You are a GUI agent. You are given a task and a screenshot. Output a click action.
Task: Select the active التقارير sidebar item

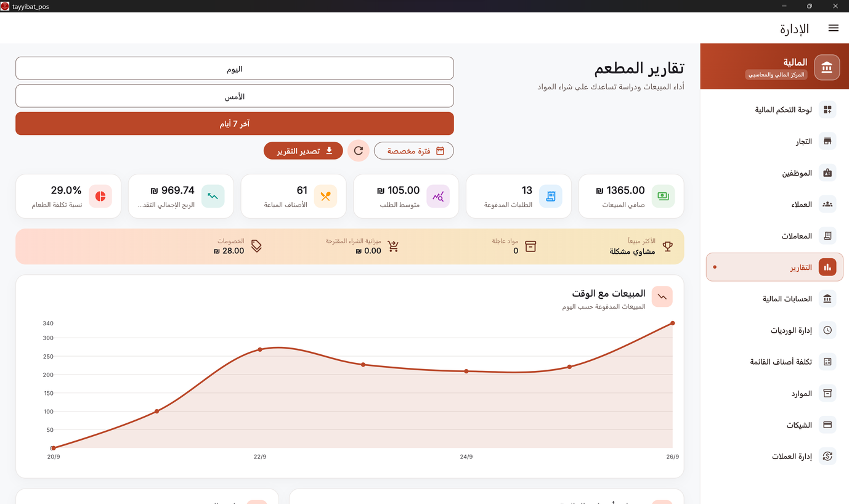(x=774, y=267)
